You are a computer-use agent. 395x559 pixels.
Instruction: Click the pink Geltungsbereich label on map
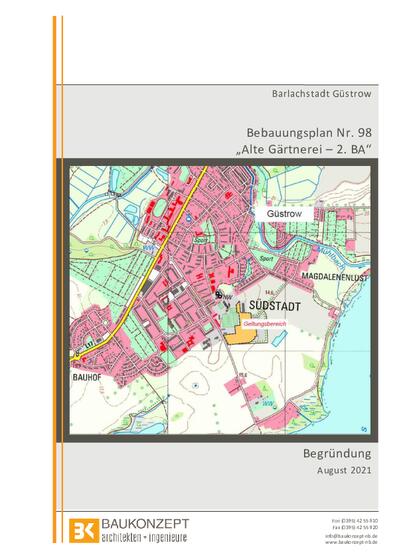point(265,324)
